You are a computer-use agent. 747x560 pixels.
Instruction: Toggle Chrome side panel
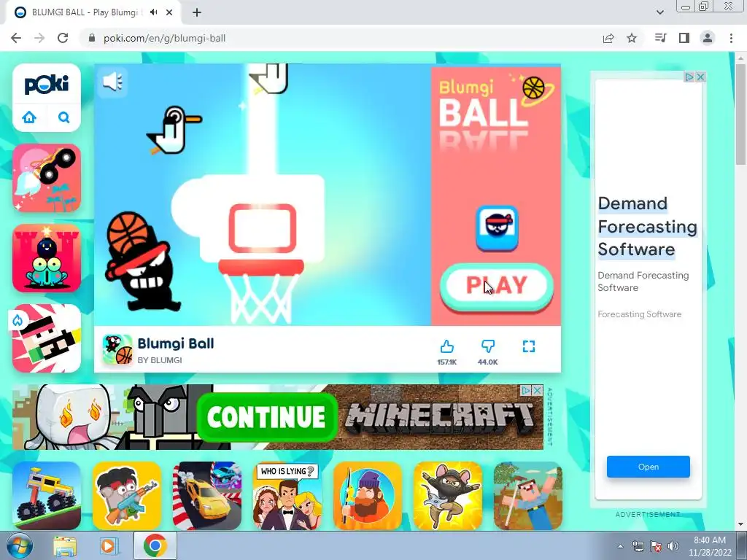coord(684,38)
